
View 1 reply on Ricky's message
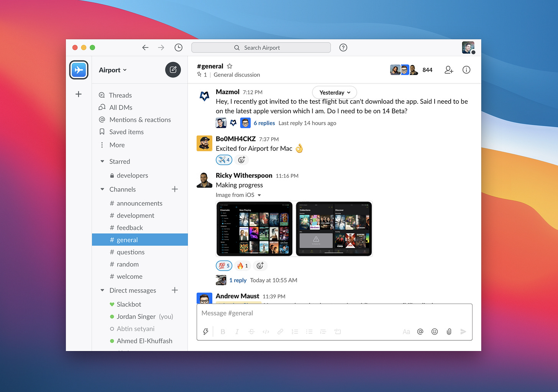pos(238,281)
